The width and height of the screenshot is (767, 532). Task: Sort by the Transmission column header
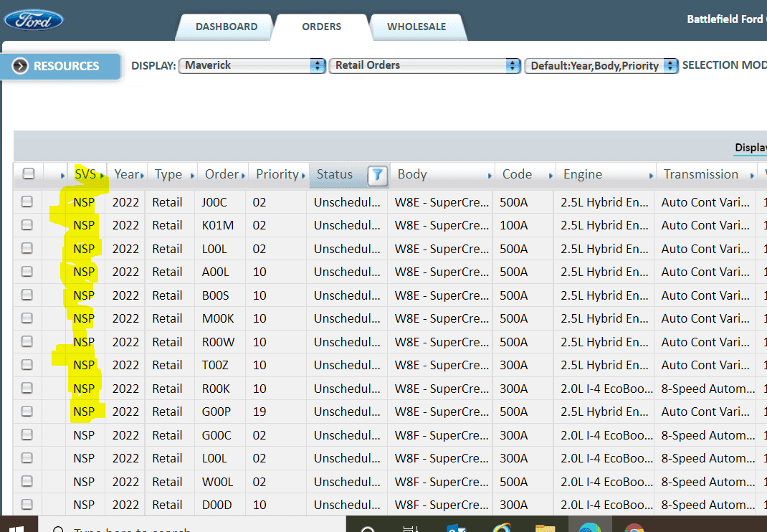[x=706, y=175]
